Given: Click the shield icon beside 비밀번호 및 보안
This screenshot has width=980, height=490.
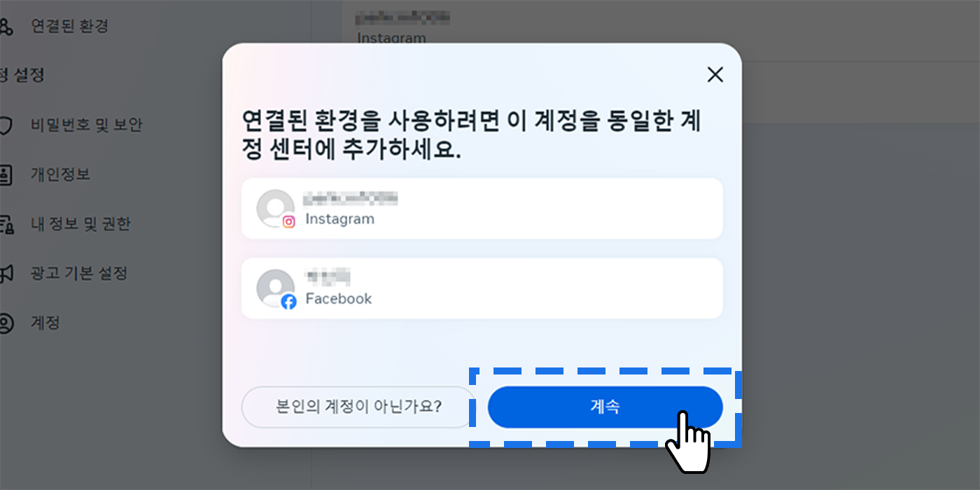Looking at the screenshot, I should click(x=6, y=125).
